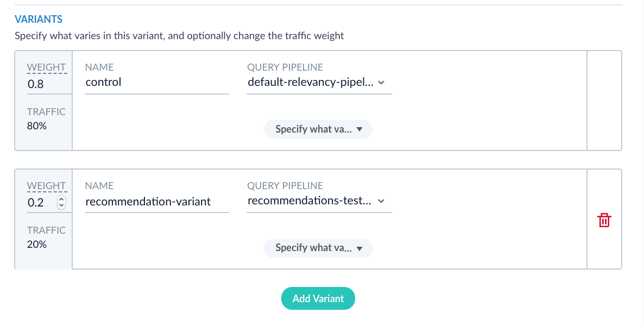Viewport: 644px width, 325px height.
Task: Click the NAME label above "recommendation-variant"
Action: click(99, 186)
